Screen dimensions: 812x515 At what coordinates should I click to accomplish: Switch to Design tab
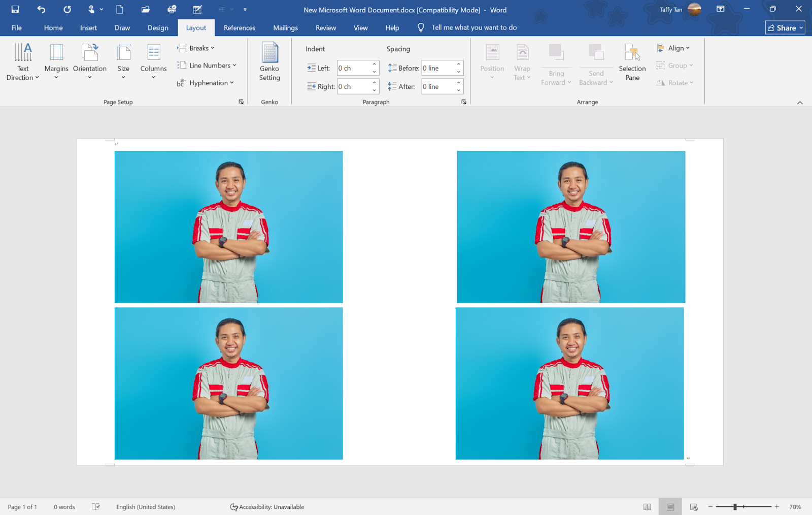click(158, 28)
